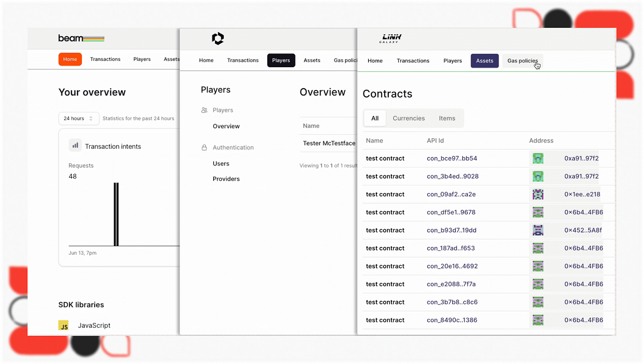Image resolution: width=644 pixels, height=364 pixels.
Task: Click the identicon in the con_20e16..4692 row
Action: tap(538, 266)
